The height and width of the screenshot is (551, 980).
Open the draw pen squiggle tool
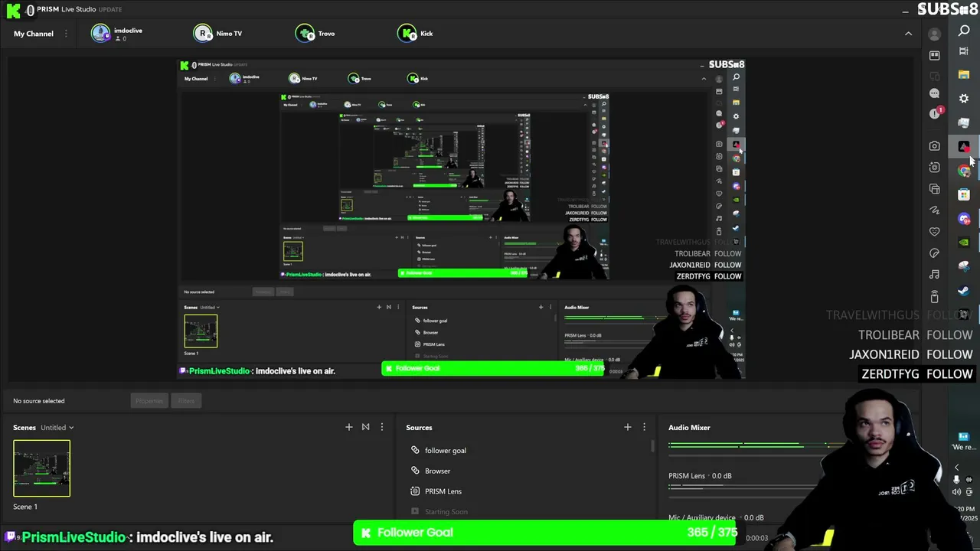934,210
